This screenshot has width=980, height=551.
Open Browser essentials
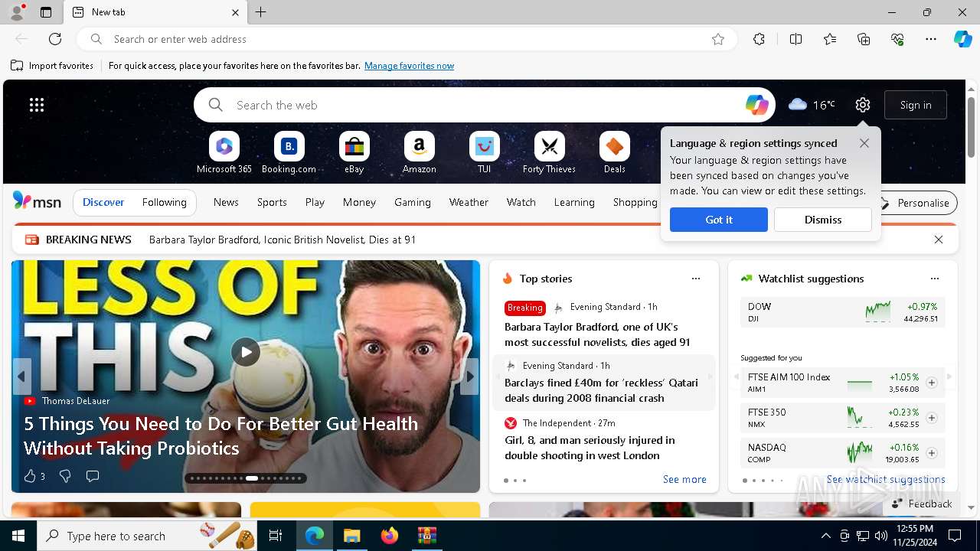coord(897,39)
